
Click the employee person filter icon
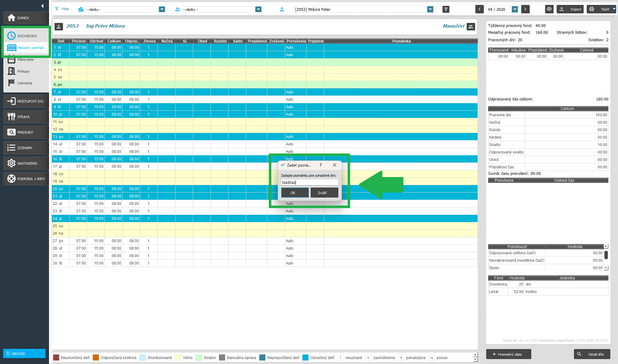(x=282, y=9)
